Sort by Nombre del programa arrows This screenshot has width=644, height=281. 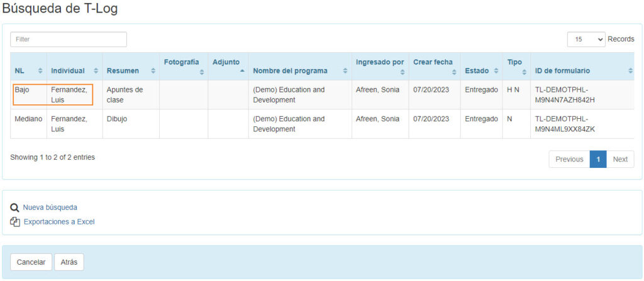point(345,70)
